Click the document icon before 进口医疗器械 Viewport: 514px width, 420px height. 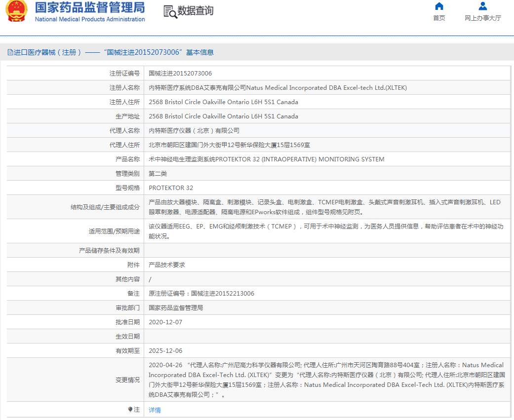(10, 52)
